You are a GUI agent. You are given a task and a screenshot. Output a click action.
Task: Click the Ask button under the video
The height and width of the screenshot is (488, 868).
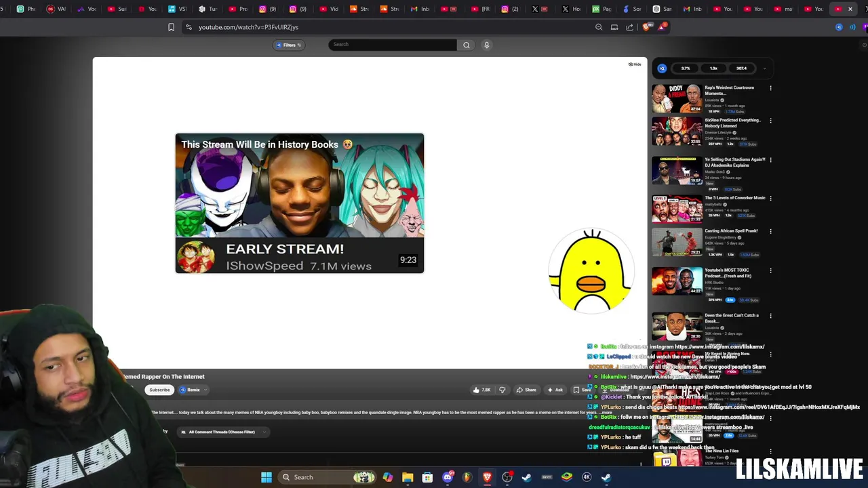coord(555,390)
